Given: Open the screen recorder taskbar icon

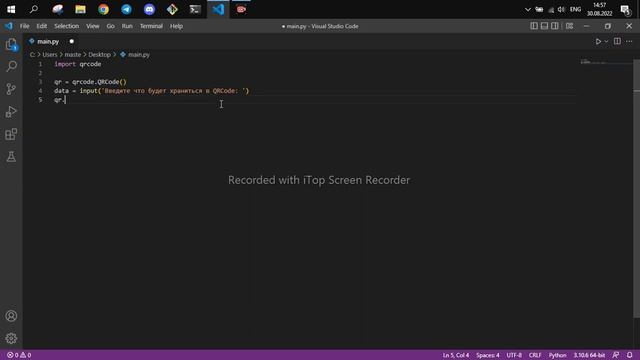Looking at the screenshot, I should (x=241, y=9).
